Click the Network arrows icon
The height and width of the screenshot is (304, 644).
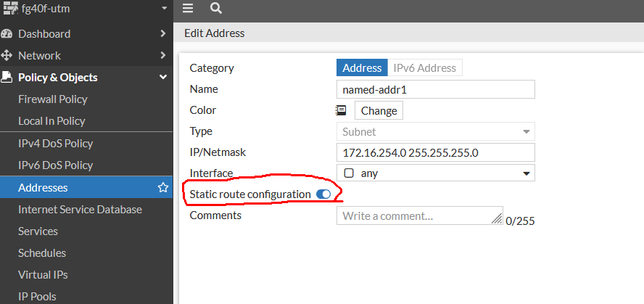coord(7,56)
